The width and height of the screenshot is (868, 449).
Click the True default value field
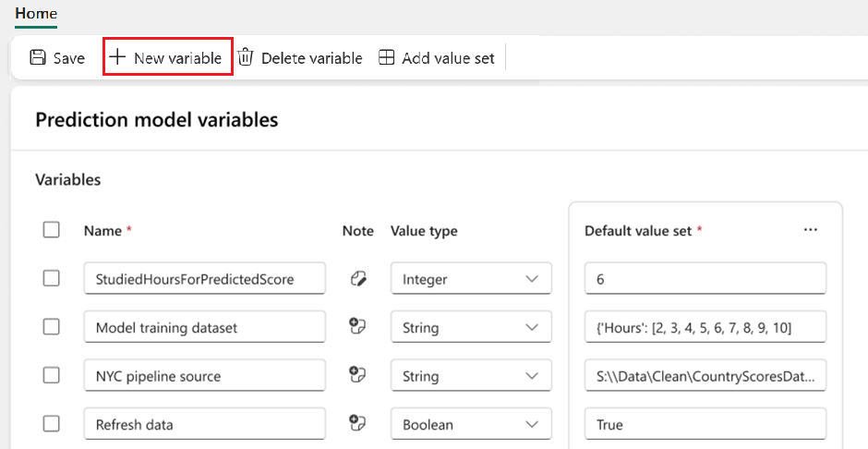[705, 425]
